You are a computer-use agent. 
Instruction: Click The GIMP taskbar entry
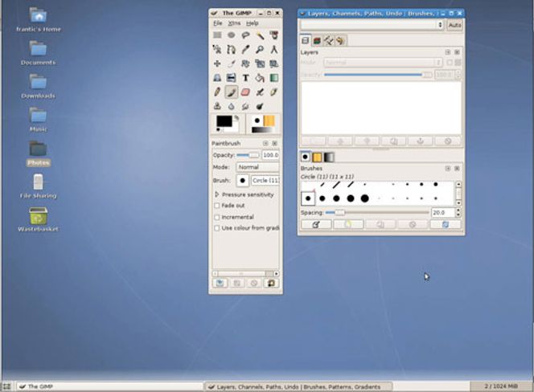pyautogui.click(x=110, y=386)
